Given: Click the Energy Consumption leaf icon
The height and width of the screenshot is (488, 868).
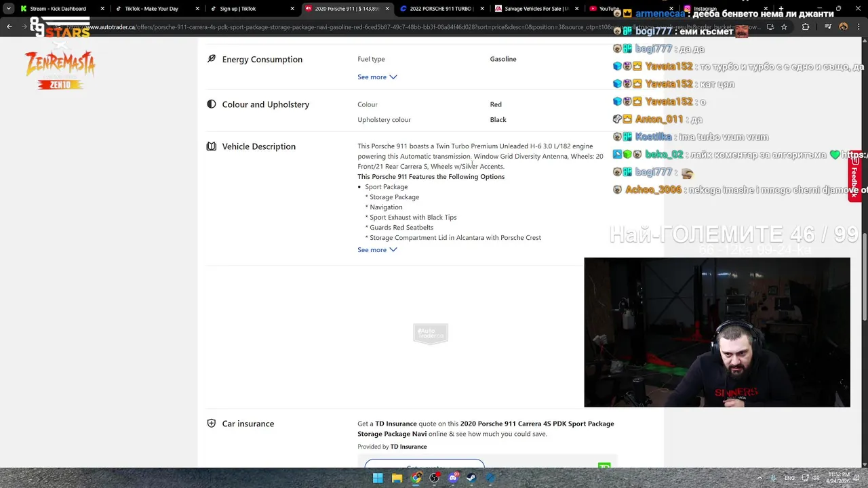Looking at the screenshot, I should coord(212,59).
